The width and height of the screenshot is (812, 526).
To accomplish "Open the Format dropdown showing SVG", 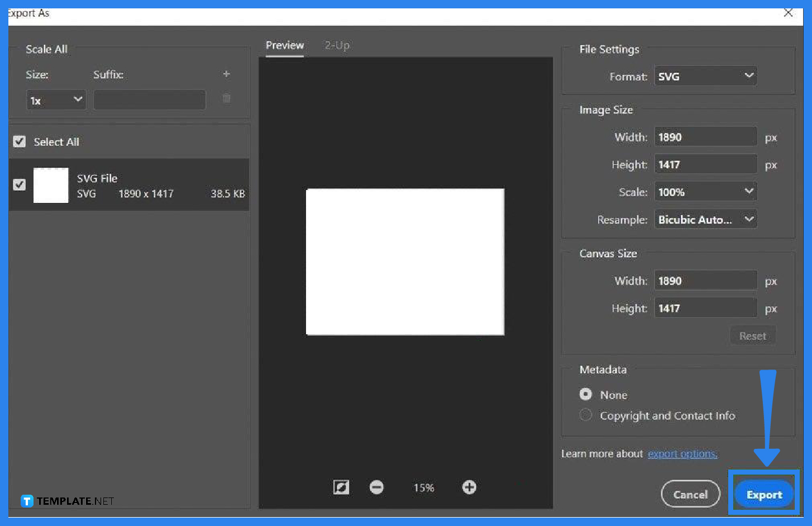I will (x=705, y=76).
